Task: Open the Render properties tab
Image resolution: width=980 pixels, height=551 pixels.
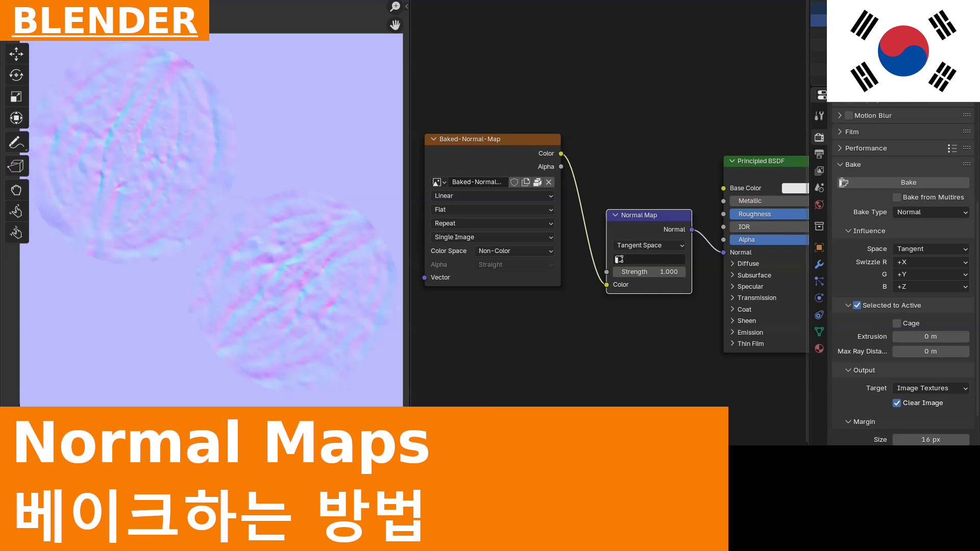Action: coord(819,137)
